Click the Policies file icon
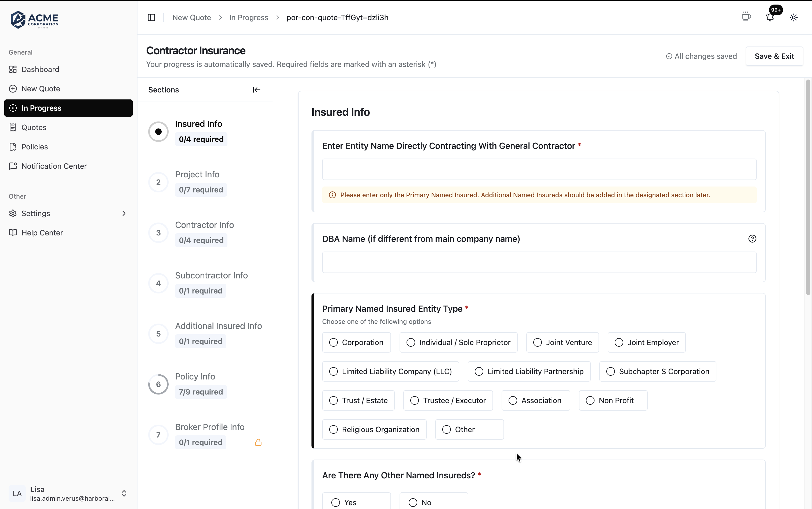812x509 pixels. coord(13,147)
